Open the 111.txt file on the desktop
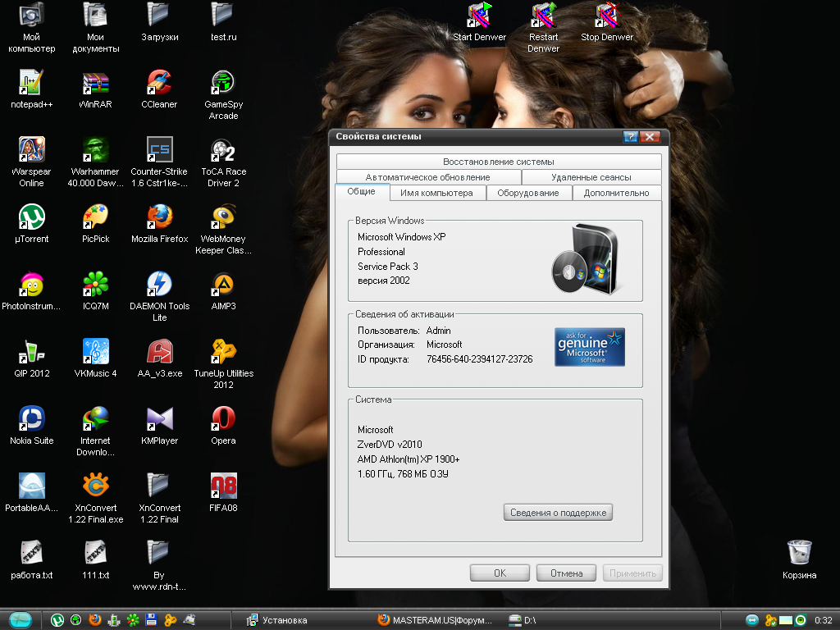 pos(95,560)
